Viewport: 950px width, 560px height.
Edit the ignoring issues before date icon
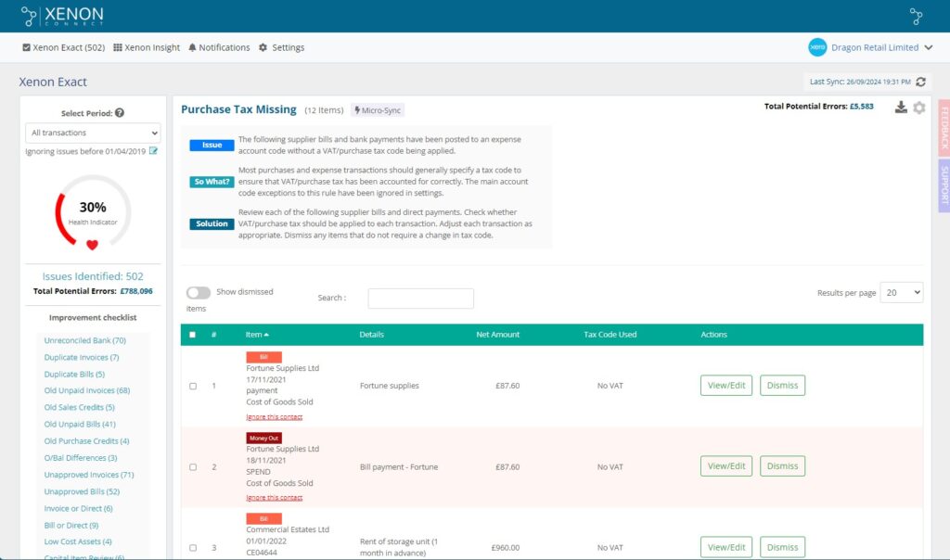[153, 151]
